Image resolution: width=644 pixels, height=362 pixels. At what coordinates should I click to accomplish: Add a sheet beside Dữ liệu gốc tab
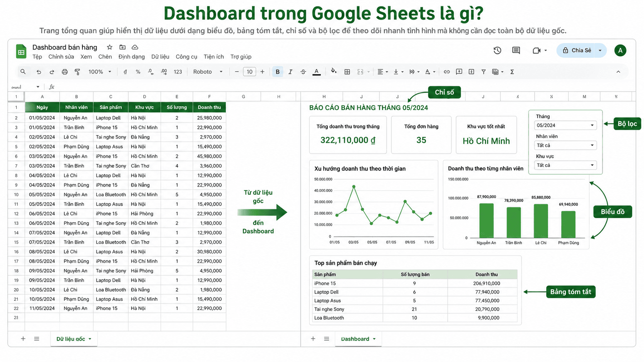(23, 339)
